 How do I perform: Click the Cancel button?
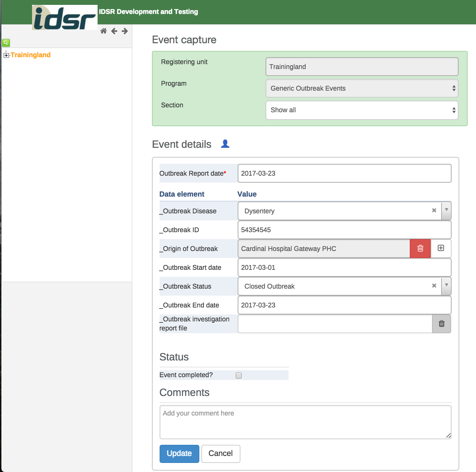click(x=221, y=454)
